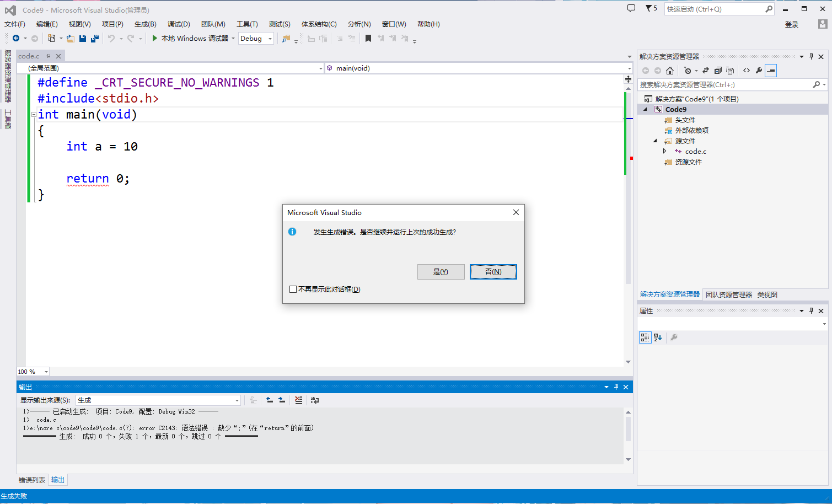Select 资源文件 folder in Solution Explorer
832x504 pixels.
[x=689, y=162]
